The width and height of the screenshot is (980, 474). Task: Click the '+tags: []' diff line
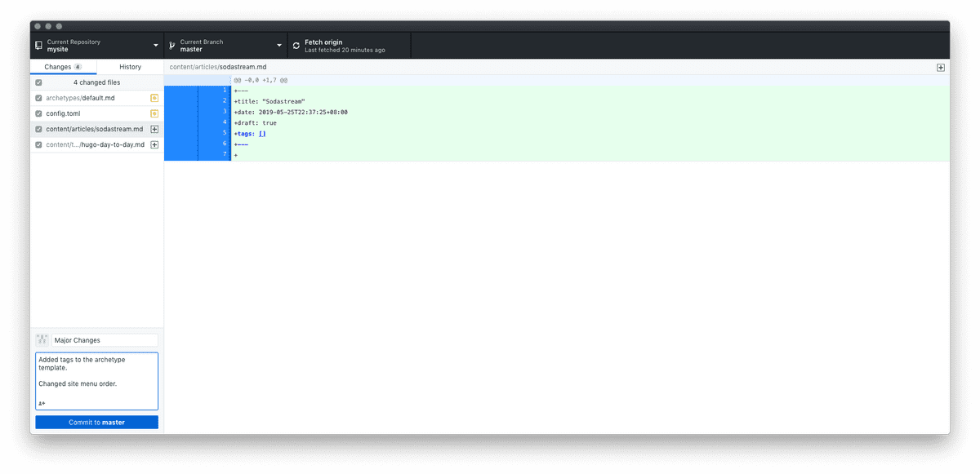[x=250, y=133]
